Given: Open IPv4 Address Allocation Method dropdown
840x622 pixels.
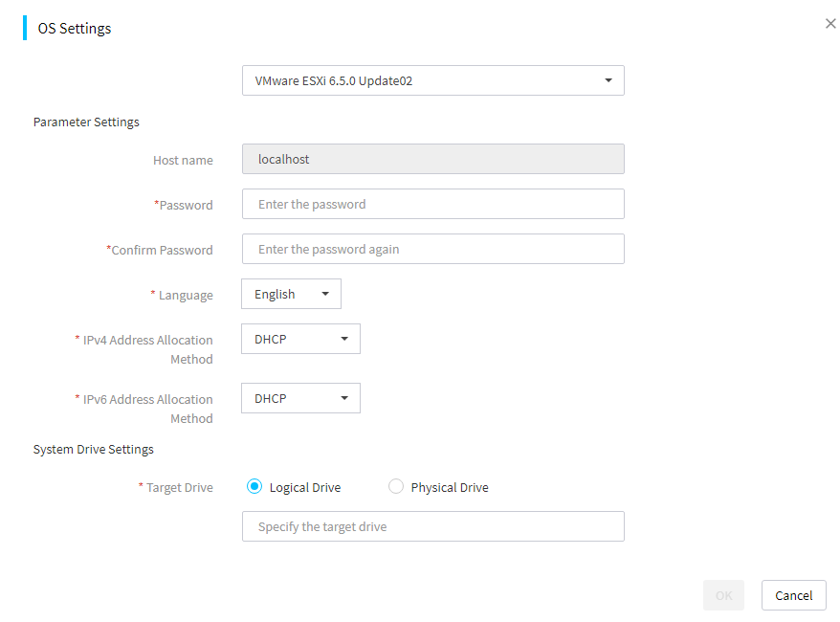Looking at the screenshot, I should point(300,339).
